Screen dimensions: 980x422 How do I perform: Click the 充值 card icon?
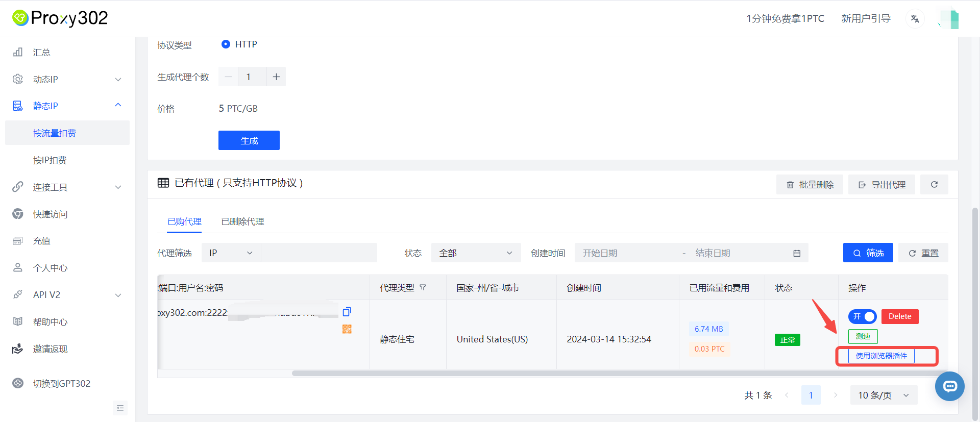18,241
